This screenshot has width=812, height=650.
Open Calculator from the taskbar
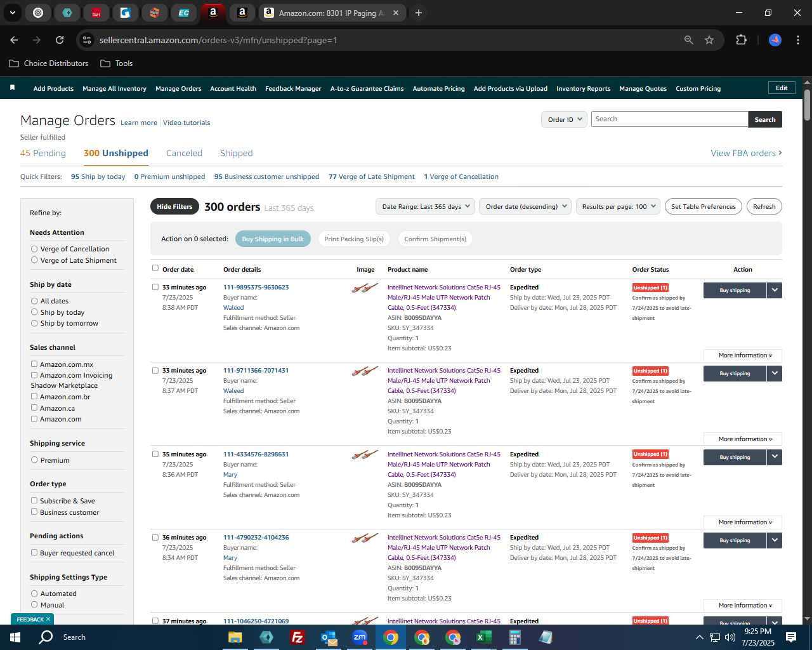(514, 637)
